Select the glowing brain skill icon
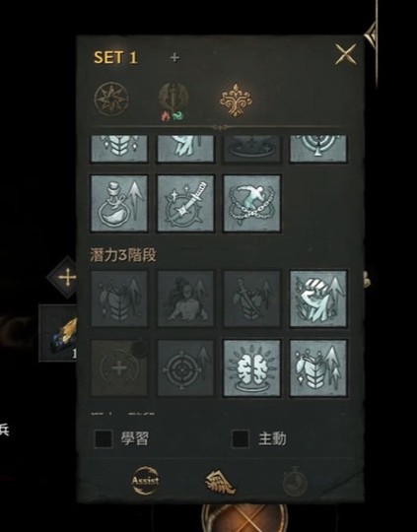This screenshot has width=417, height=532. click(x=252, y=367)
